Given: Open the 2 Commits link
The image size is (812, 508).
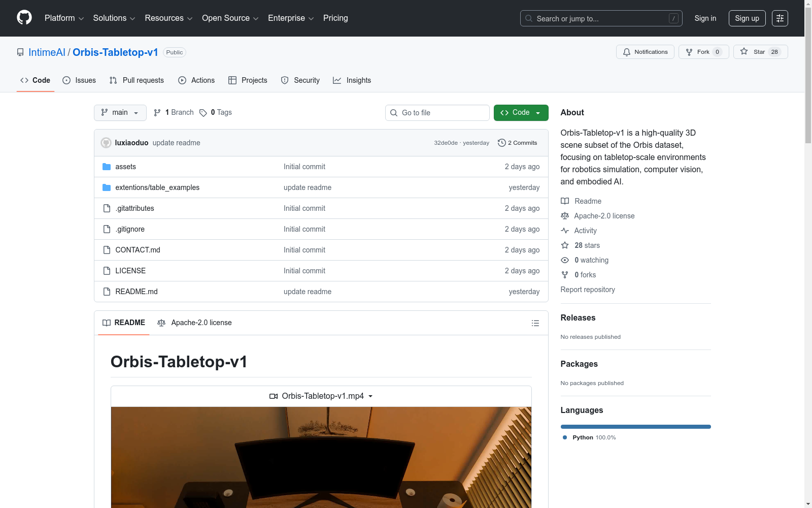Looking at the screenshot, I should (518, 143).
